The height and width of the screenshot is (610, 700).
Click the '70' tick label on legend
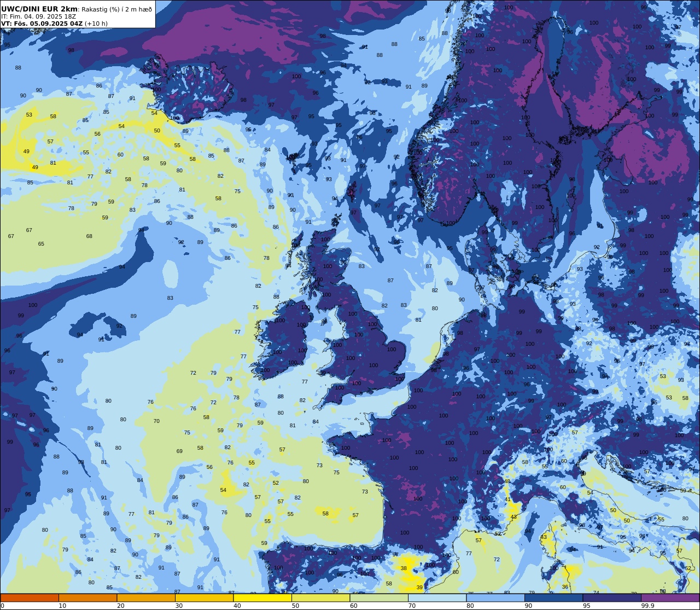tap(412, 606)
